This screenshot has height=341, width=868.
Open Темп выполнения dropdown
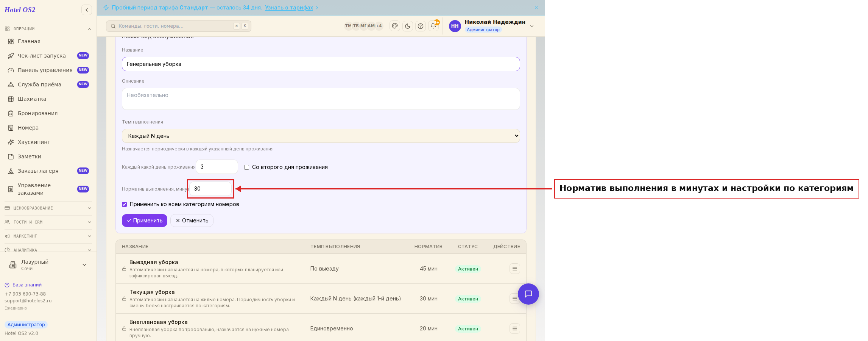coord(321,136)
